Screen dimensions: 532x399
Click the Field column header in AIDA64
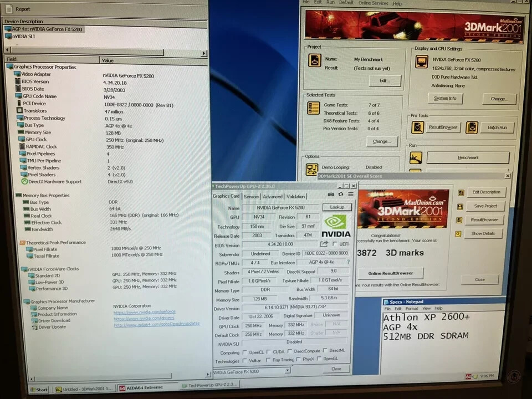52,59
